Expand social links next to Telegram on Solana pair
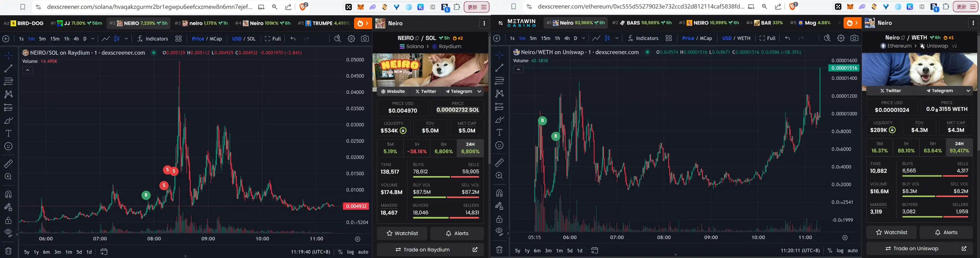The image size is (980, 258). [479, 91]
